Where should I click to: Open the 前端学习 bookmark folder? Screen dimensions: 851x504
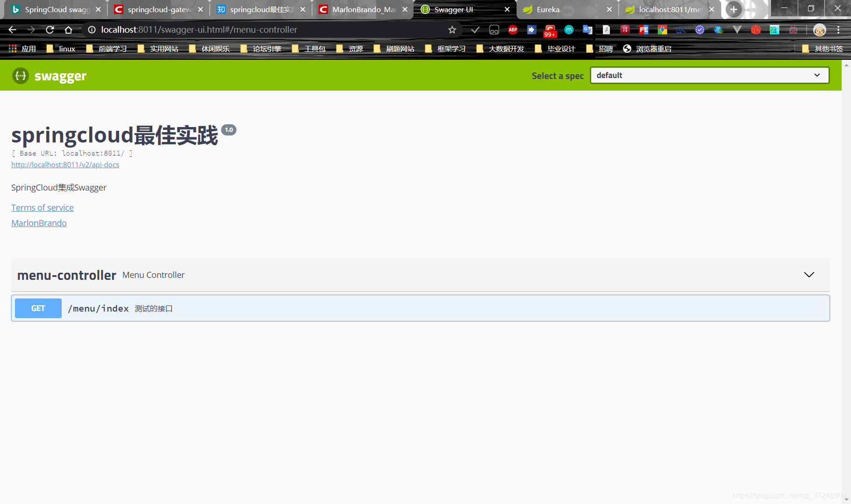click(x=107, y=49)
